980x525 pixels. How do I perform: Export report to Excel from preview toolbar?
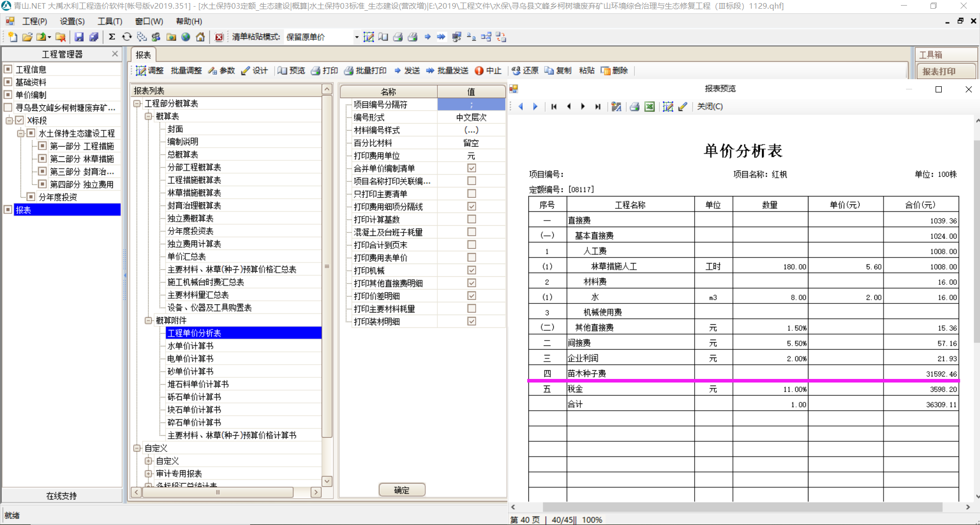(649, 107)
